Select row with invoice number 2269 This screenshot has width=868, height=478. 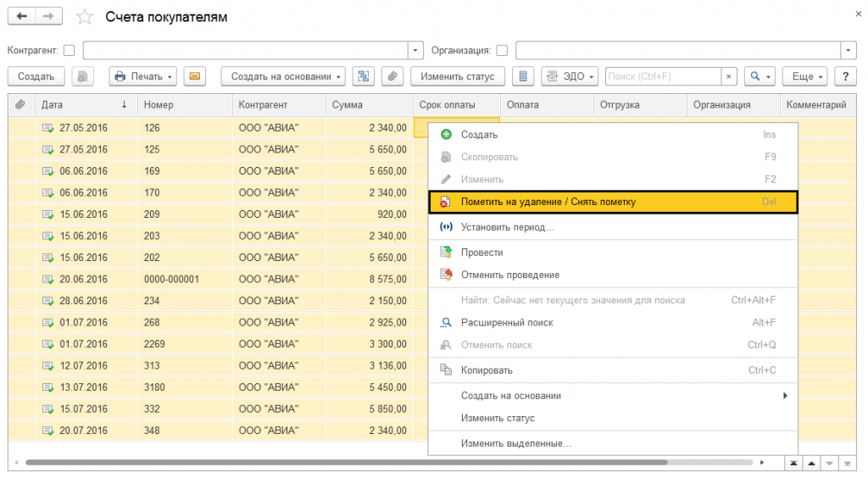pos(219,344)
